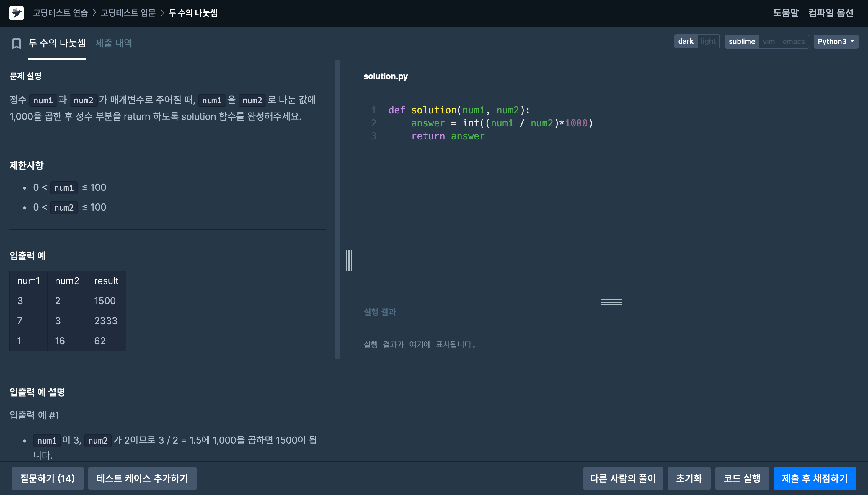Click the vertical panel splitter handle
The height and width of the screenshot is (495, 868).
349,261
